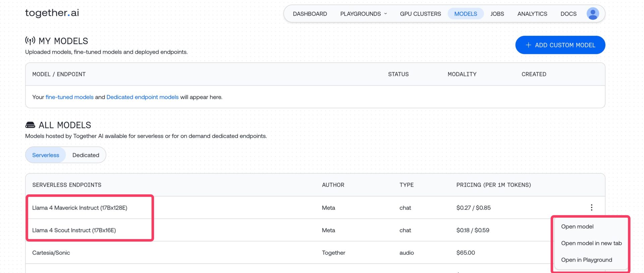Follow the Dedicated endpoint models link
The image size is (644, 273).
click(x=142, y=97)
